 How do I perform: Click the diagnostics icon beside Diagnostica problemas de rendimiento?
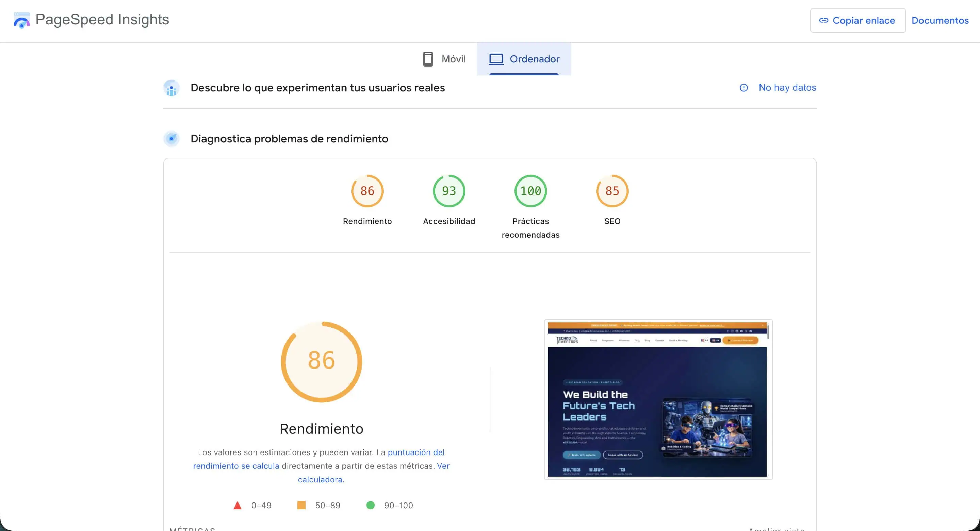pyautogui.click(x=171, y=139)
